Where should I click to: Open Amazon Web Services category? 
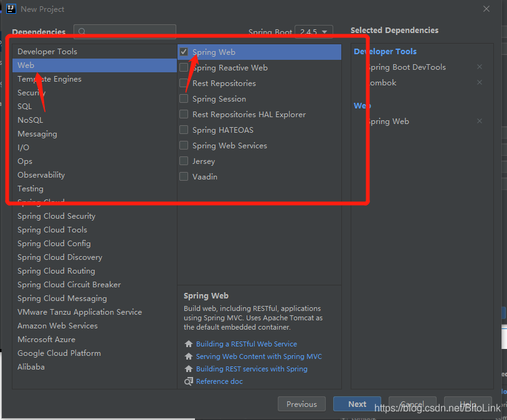(x=95, y=325)
